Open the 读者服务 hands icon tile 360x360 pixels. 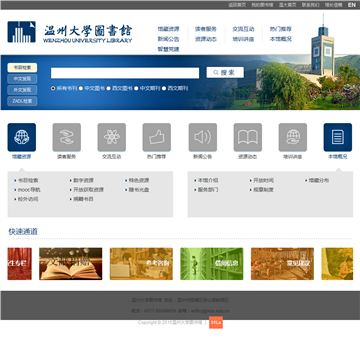click(x=67, y=137)
